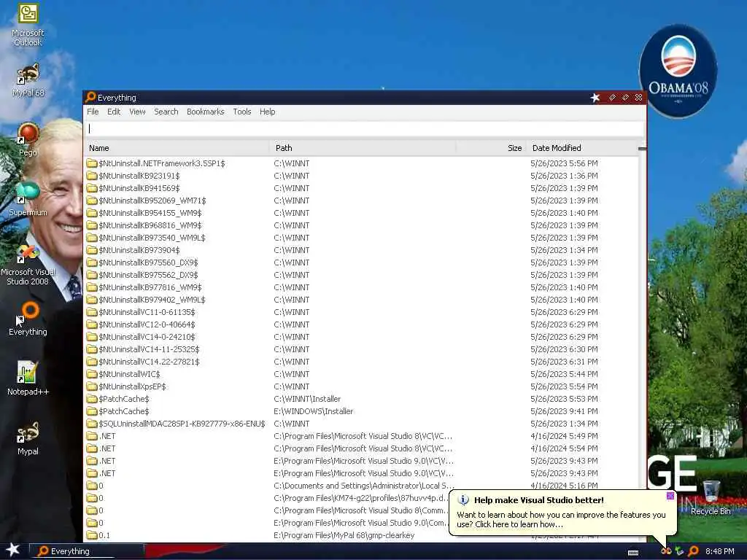
Task: Sort results by Name column header
Action: click(177, 148)
